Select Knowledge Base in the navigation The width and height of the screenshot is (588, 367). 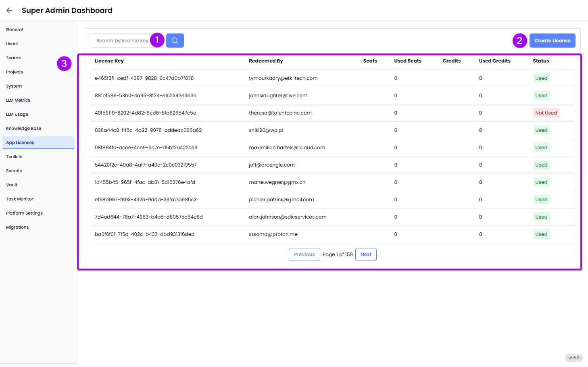point(23,128)
